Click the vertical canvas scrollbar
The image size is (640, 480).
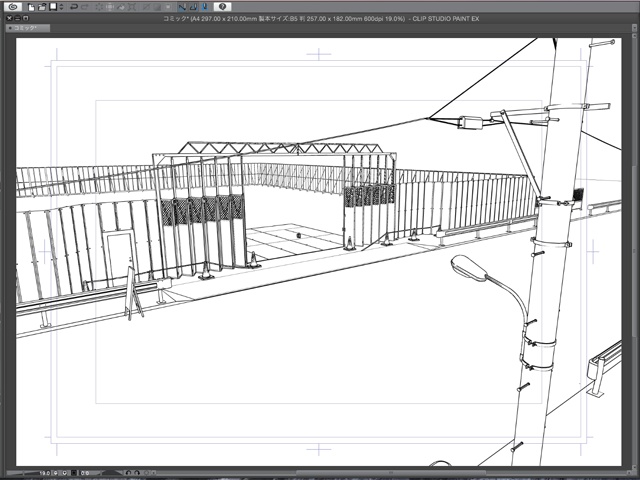[x=632, y=253]
